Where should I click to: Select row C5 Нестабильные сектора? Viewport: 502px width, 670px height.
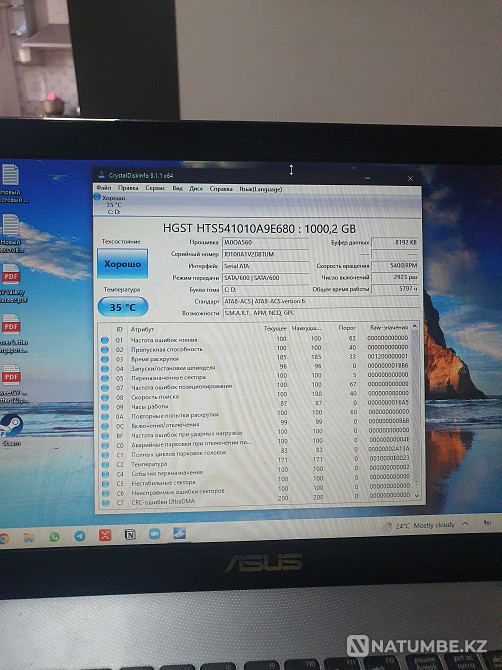[255, 483]
